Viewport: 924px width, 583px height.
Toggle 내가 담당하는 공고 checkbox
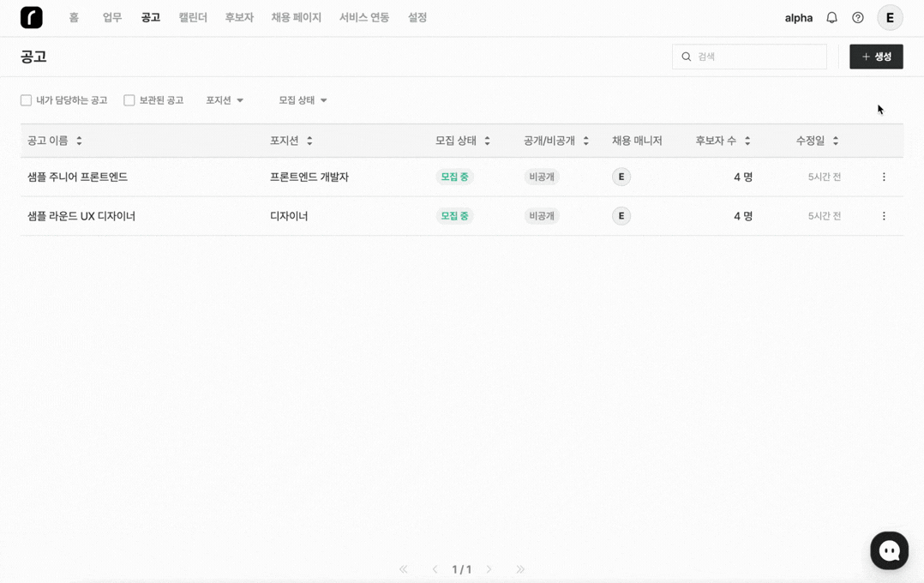tap(27, 100)
